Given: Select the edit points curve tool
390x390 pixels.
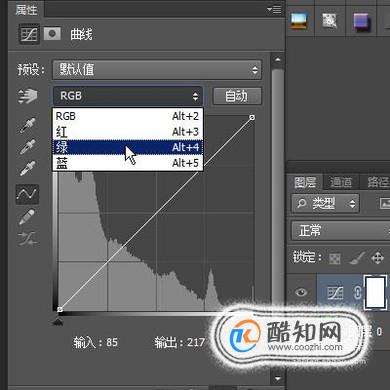Looking at the screenshot, I should pyautogui.click(x=27, y=194).
